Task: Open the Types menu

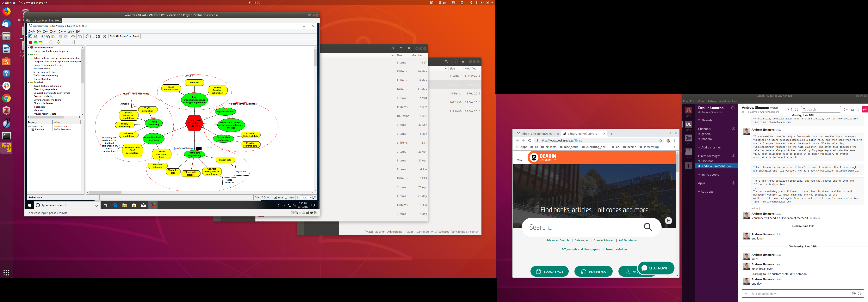Action: (x=53, y=31)
